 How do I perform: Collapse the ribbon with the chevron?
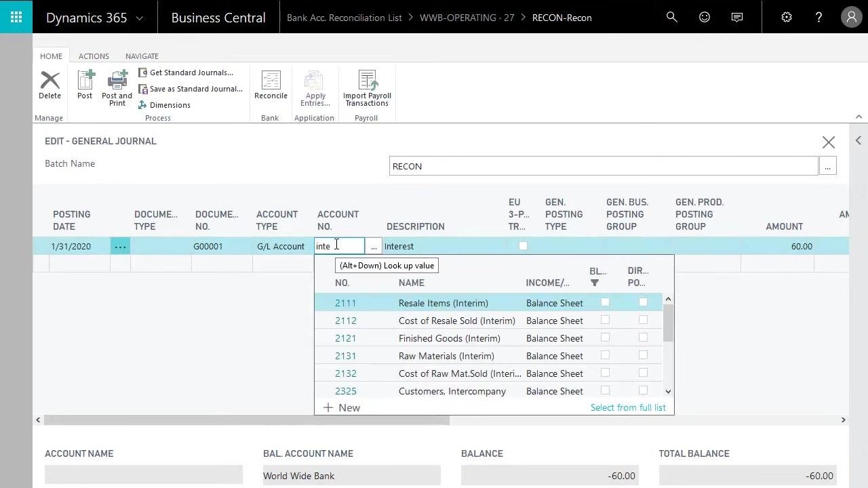859,117
